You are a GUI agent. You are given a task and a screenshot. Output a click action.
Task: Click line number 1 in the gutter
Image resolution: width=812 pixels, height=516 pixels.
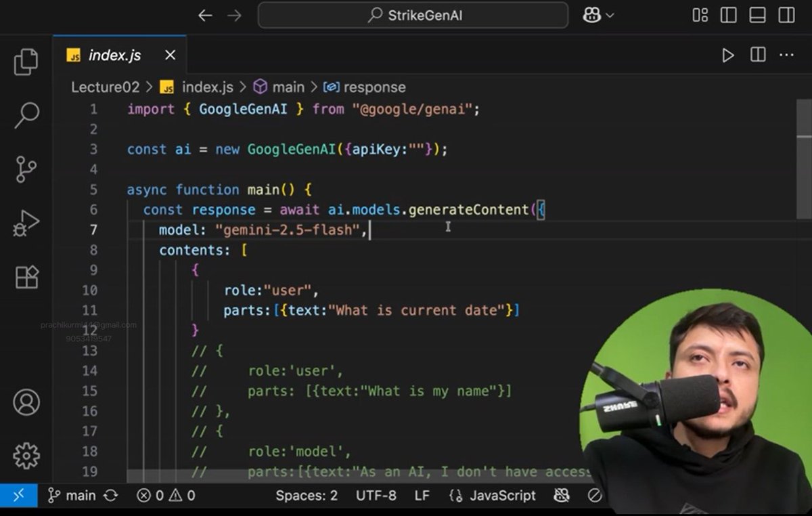click(93, 109)
